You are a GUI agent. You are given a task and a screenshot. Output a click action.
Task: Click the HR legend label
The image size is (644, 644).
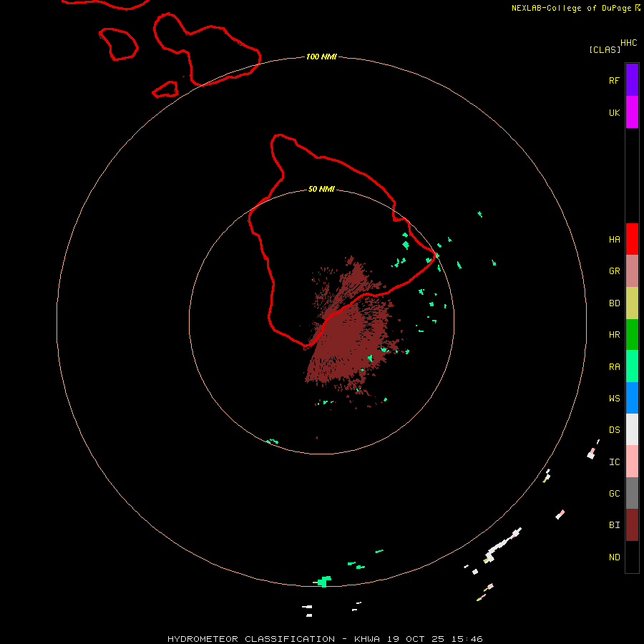pos(614,335)
